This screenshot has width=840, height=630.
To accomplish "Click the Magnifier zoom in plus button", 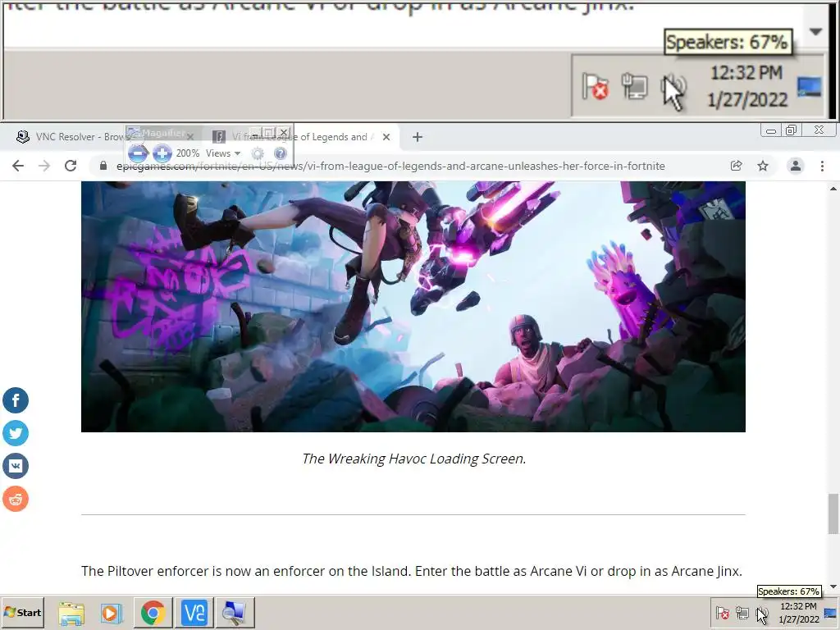I will click(162, 153).
